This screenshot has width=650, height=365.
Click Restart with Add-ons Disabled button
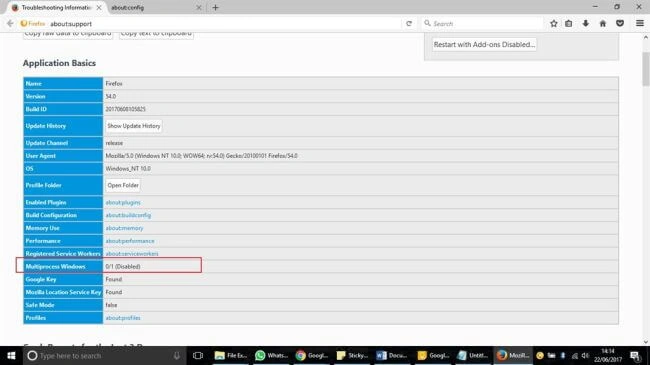[x=484, y=44]
